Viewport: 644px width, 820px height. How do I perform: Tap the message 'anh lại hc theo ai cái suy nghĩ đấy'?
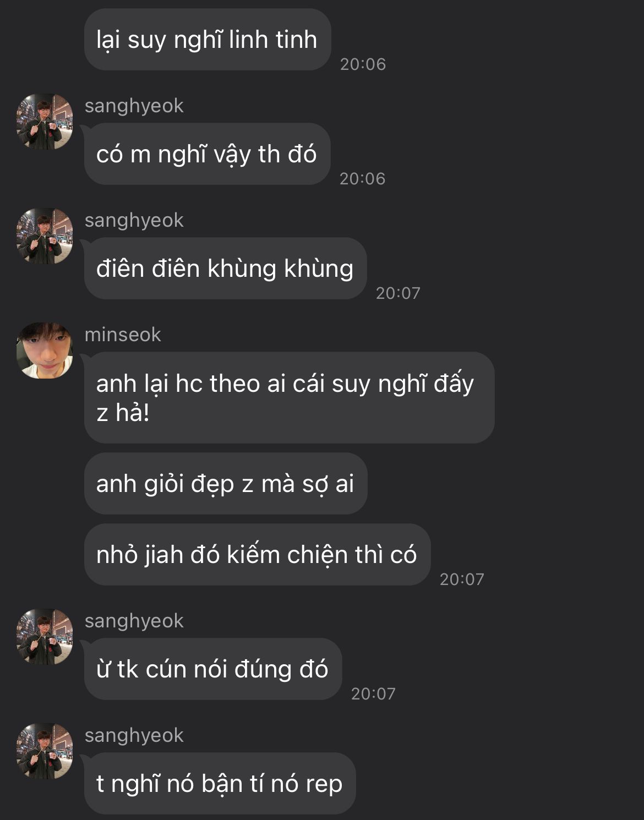(290, 398)
